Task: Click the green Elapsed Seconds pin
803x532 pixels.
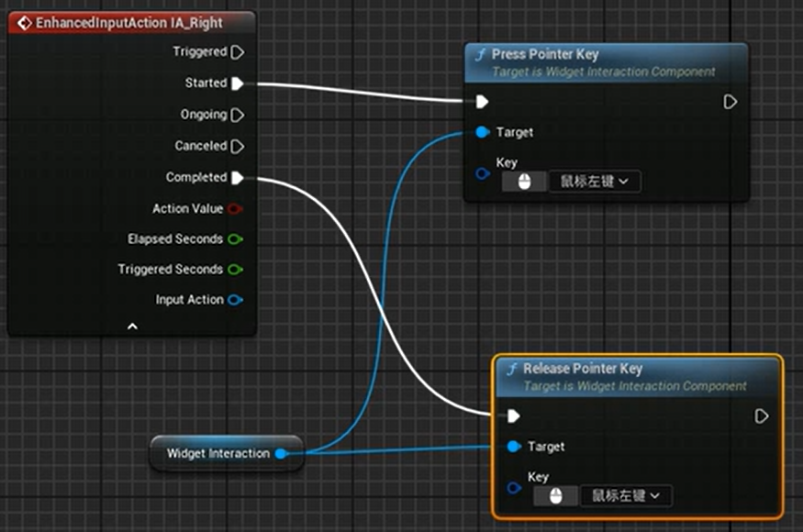Action: (x=235, y=239)
